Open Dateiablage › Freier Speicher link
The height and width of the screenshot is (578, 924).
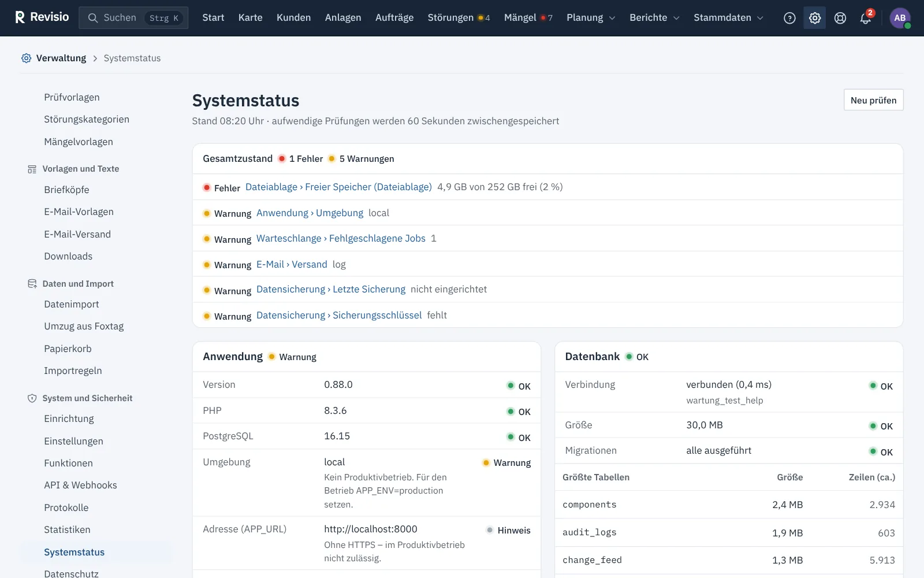click(x=338, y=187)
